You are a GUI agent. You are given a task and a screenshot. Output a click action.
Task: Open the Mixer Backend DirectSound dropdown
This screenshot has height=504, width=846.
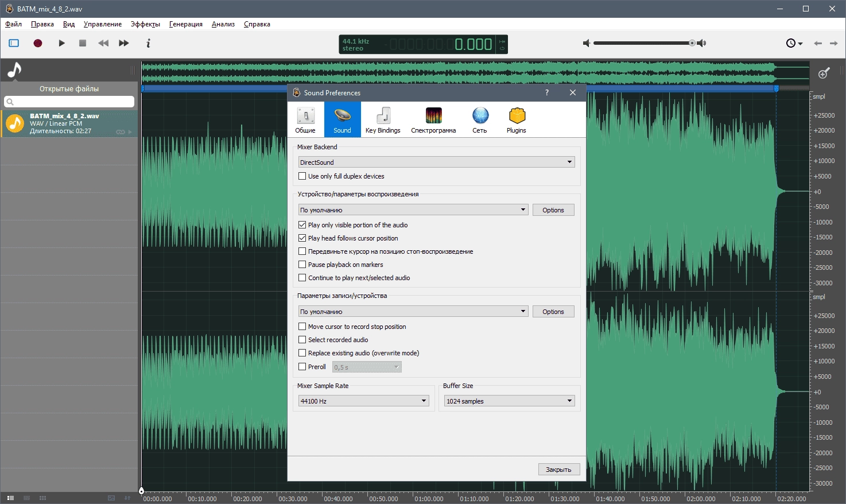click(436, 162)
